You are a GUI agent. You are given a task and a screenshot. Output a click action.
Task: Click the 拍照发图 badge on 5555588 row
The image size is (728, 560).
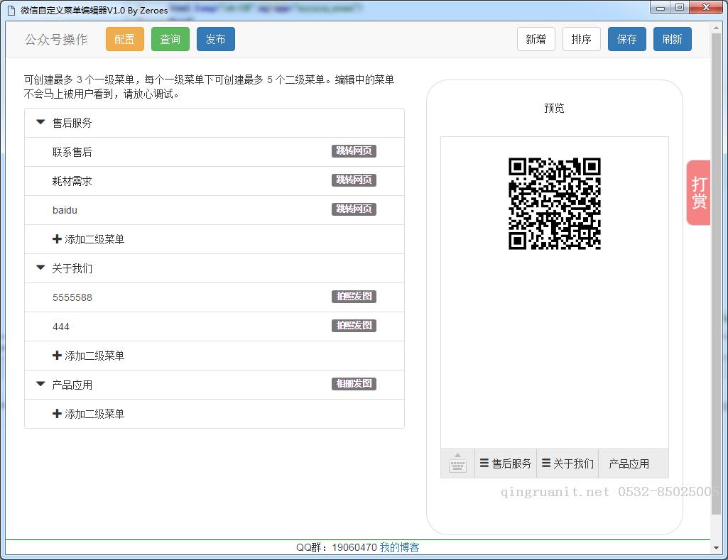[354, 297]
